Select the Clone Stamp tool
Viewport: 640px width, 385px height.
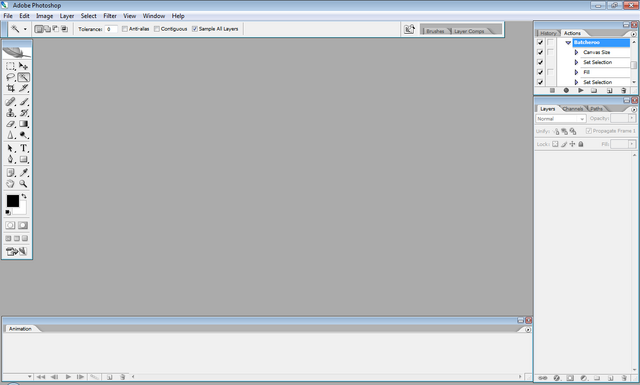[x=10, y=113]
